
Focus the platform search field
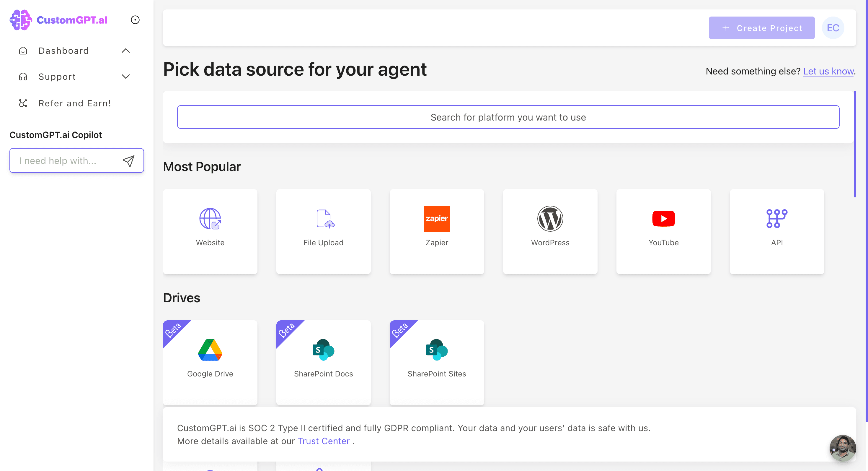point(508,117)
